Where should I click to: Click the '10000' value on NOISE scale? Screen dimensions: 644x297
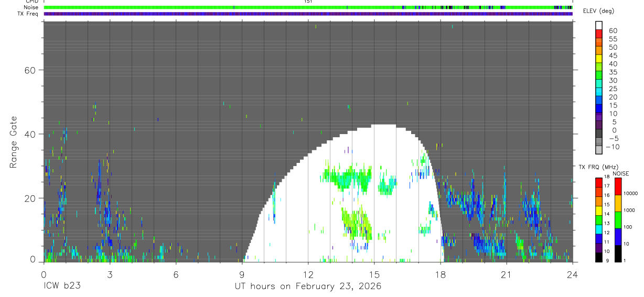click(631, 194)
